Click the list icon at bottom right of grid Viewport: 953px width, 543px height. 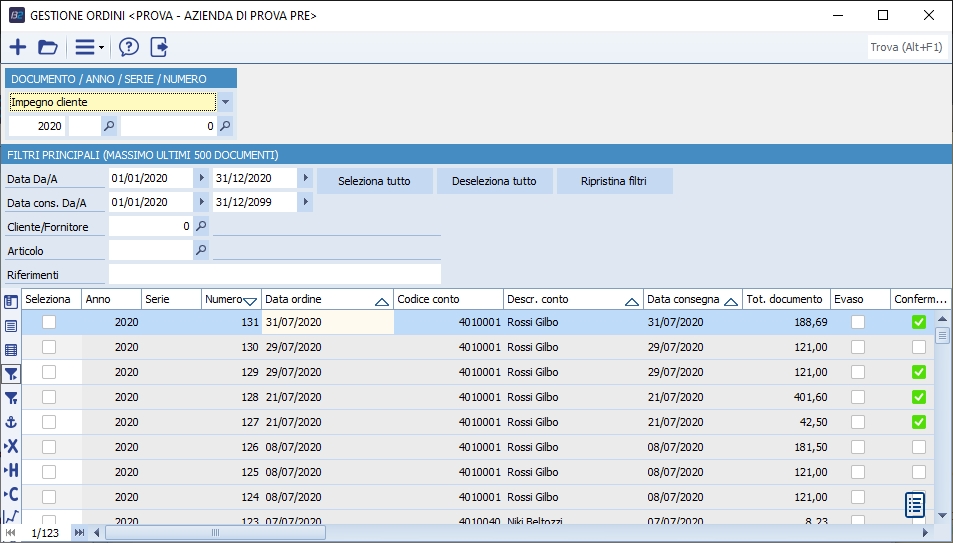click(914, 504)
